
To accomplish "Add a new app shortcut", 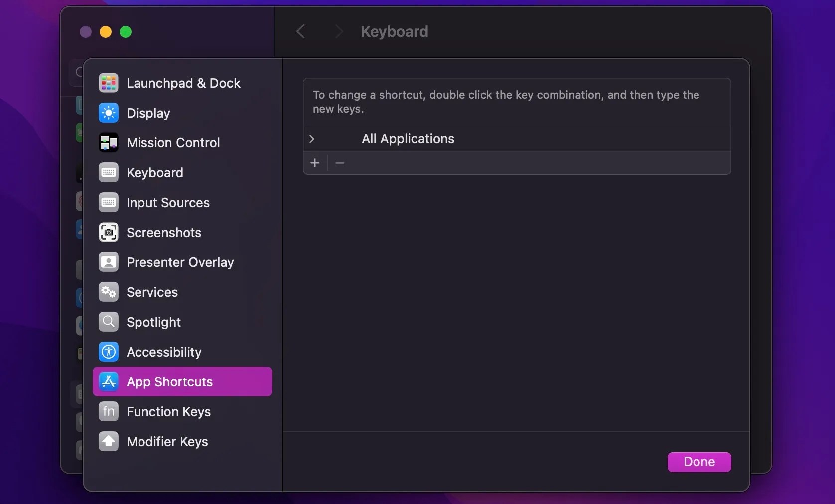I will tap(315, 163).
